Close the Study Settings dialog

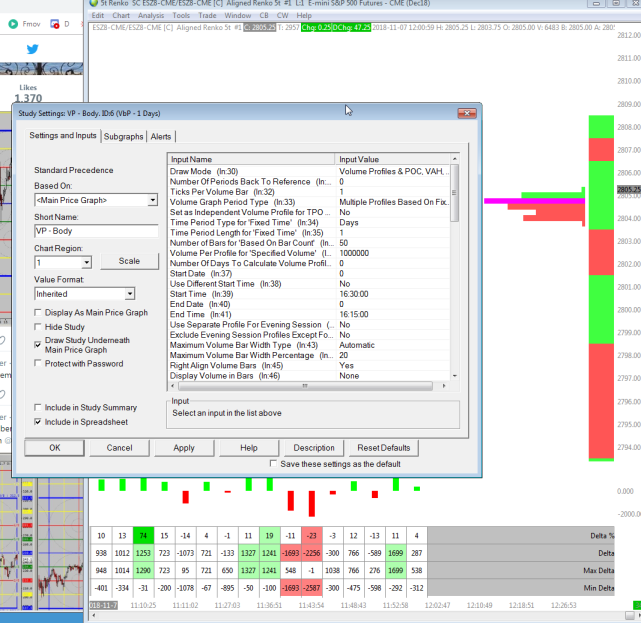point(467,113)
